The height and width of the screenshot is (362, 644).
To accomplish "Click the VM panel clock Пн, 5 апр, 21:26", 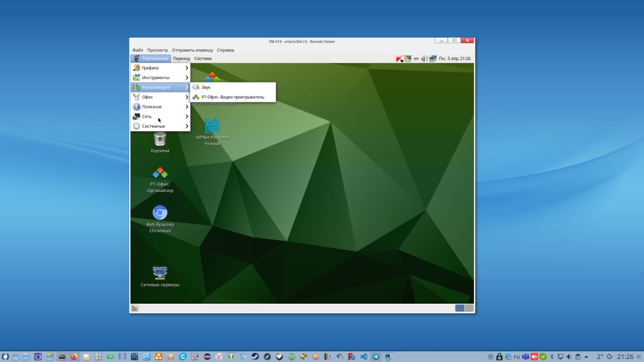I will 455,58.
